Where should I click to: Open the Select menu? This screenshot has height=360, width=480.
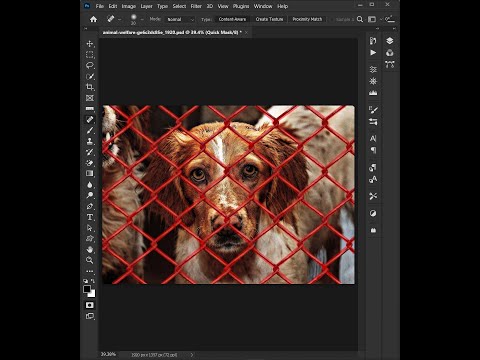point(179,6)
